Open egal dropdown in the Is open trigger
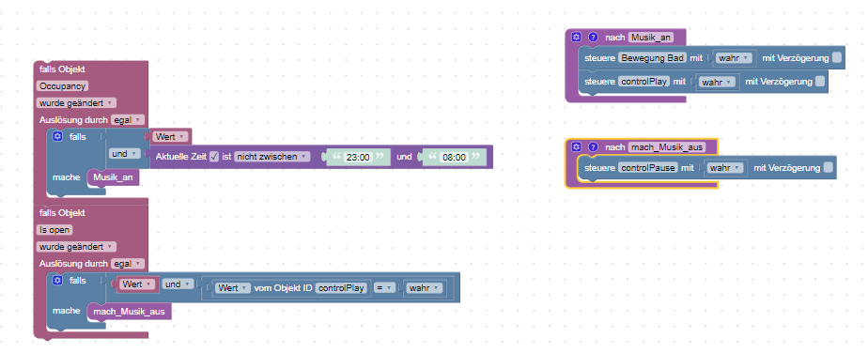Image resolution: width=868 pixels, height=353 pixels. 128,264
